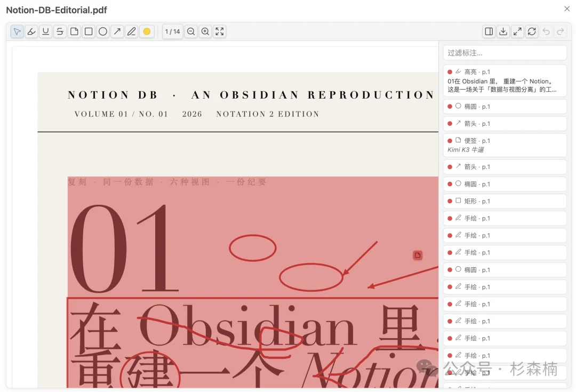Select 箭头 entry just above the 便签 note
The image size is (576, 392).
505,124
